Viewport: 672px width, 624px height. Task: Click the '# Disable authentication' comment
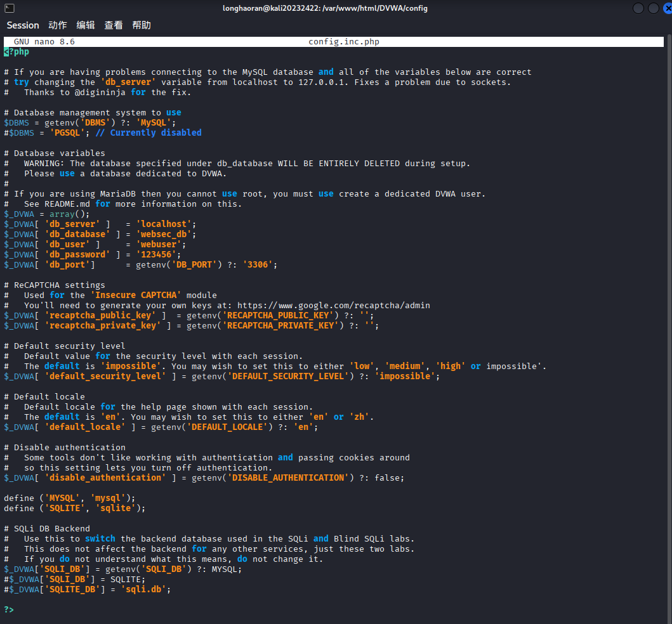pyautogui.click(x=65, y=448)
